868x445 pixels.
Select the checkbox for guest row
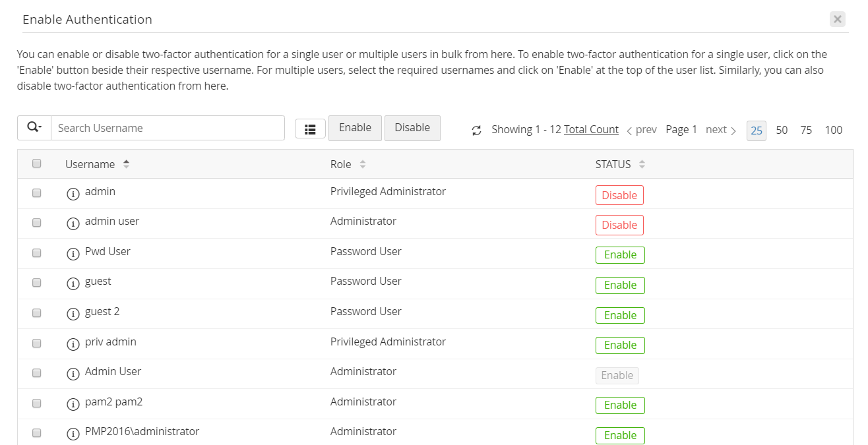pyautogui.click(x=37, y=283)
